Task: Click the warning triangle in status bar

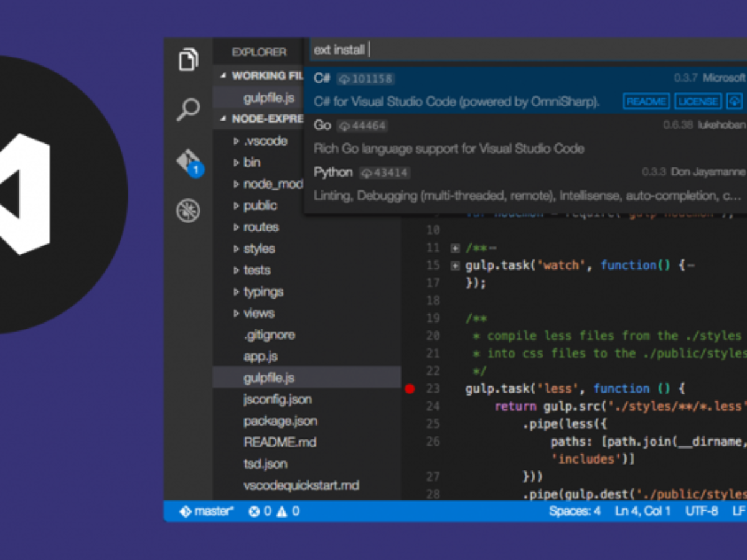Action: (x=282, y=511)
